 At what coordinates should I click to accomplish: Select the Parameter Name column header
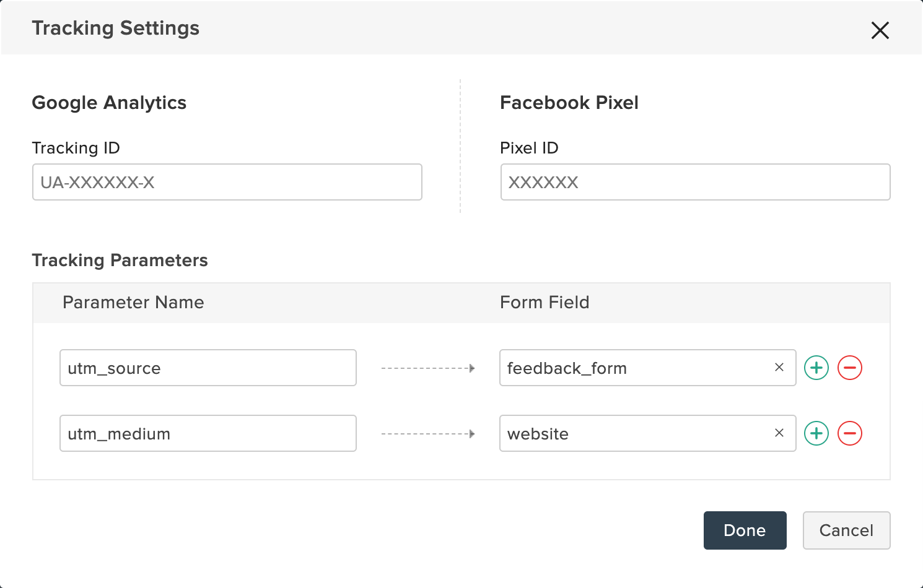click(133, 303)
